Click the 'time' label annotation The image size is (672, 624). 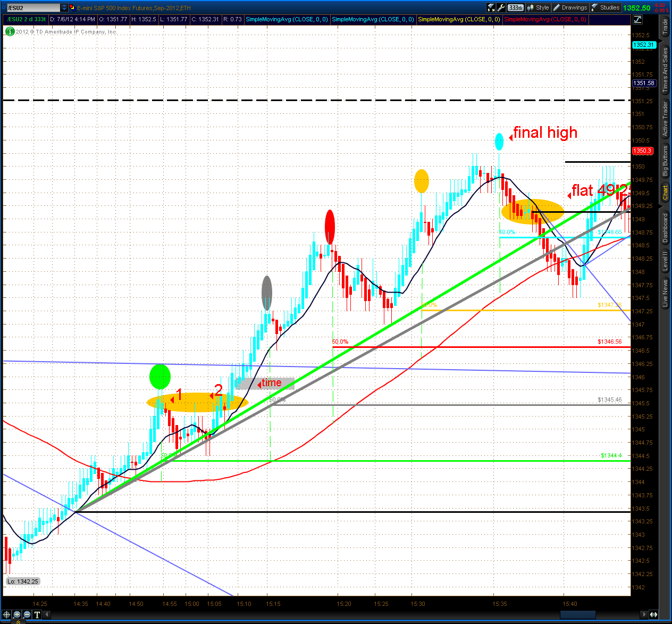click(271, 383)
